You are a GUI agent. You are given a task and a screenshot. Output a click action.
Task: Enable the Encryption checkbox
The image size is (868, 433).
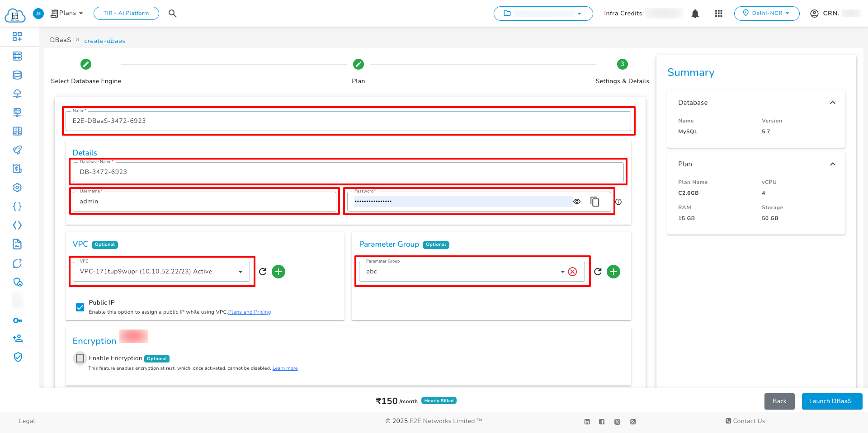click(80, 358)
